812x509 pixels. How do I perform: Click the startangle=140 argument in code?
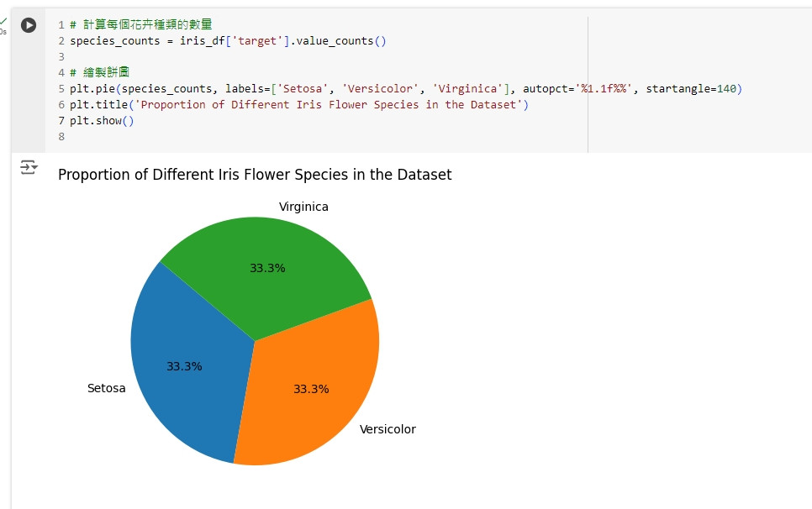click(693, 88)
